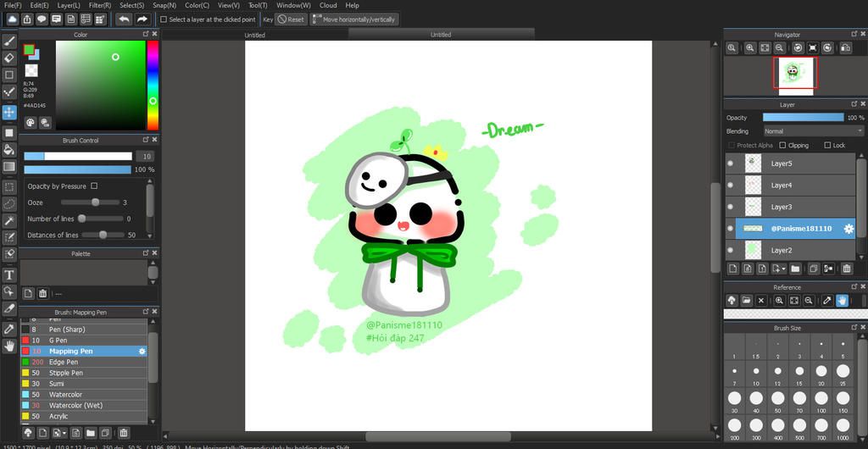
Task: Select the Brush tool in left toolbar
Action: coord(8,42)
